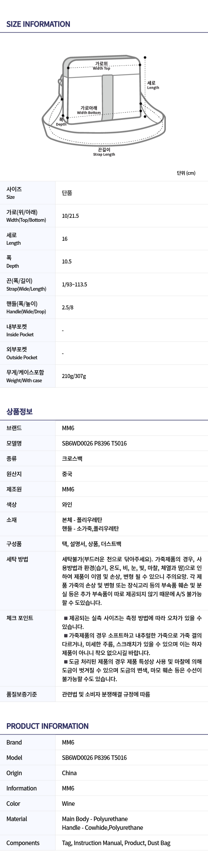The height and width of the screenshot is (868, 208).
Task: Select the Width Bottom label on diagram
Action: click(89, 110)
